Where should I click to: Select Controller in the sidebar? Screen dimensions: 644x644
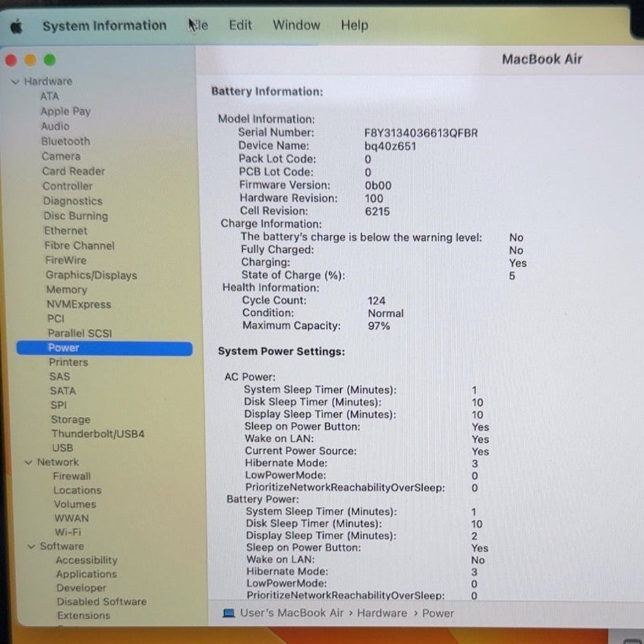[x=68, y=186]
